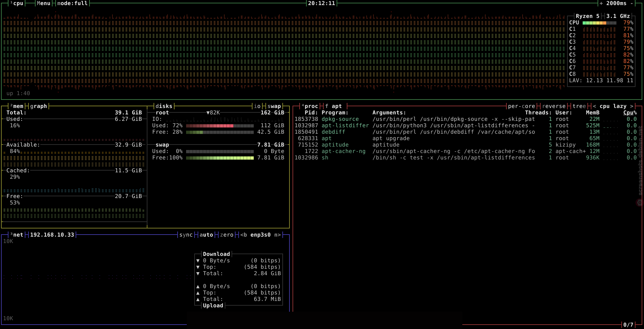Toggle per-core process CPU usage
This screenshot has height=329, width=644.
tap(521, 106)
